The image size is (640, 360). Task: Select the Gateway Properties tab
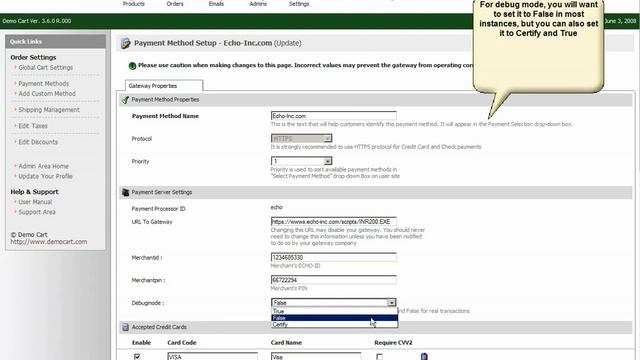tap(164, 86)
